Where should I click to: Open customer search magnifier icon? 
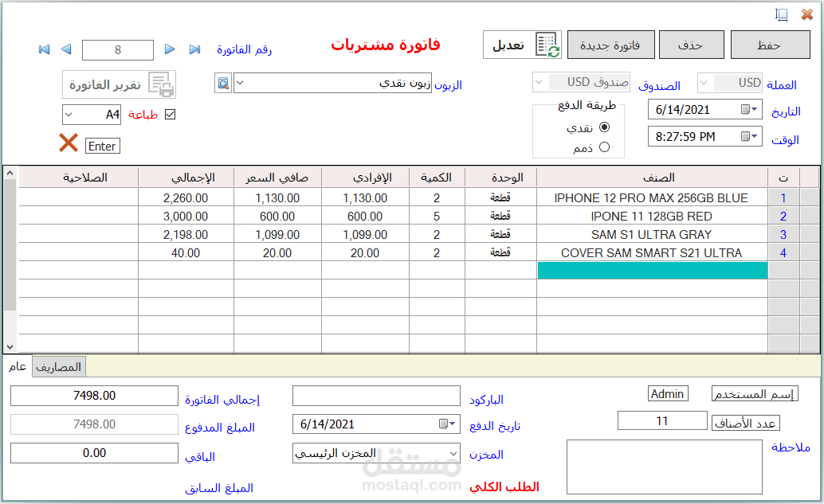point(223,83)
